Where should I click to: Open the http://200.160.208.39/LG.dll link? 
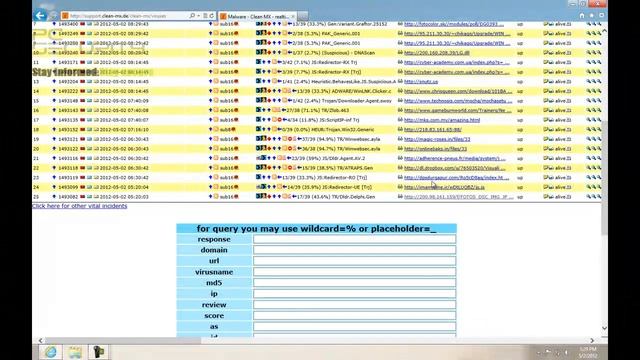coord(437,53)
